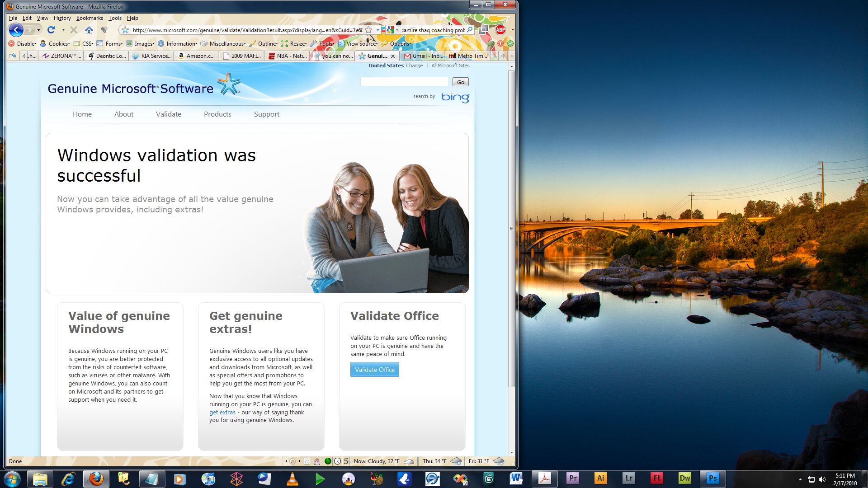Click the page vertical scrollbar thumb
The image size is (868, 488).
click(x=511, y=229)
